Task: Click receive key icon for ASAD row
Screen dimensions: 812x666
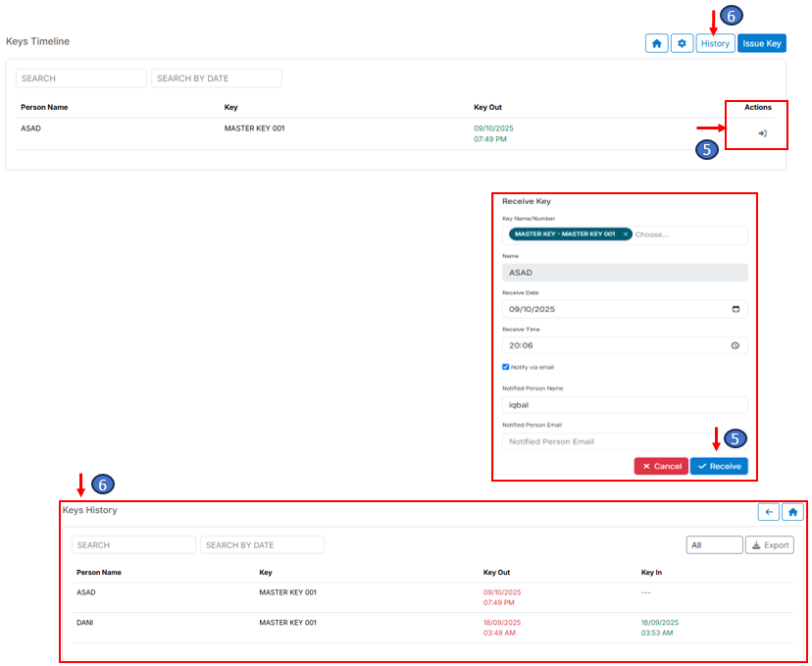Action: click(x=762, y=133)
